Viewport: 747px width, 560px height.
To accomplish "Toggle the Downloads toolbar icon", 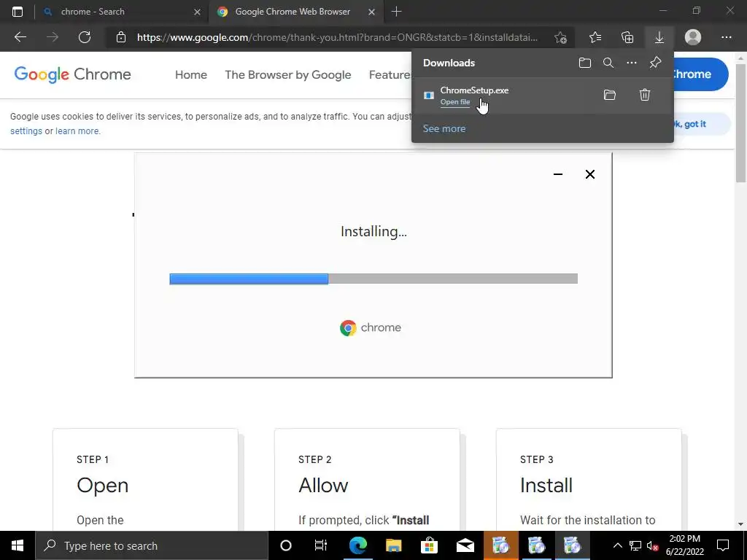I will click(x=659, y=37).
